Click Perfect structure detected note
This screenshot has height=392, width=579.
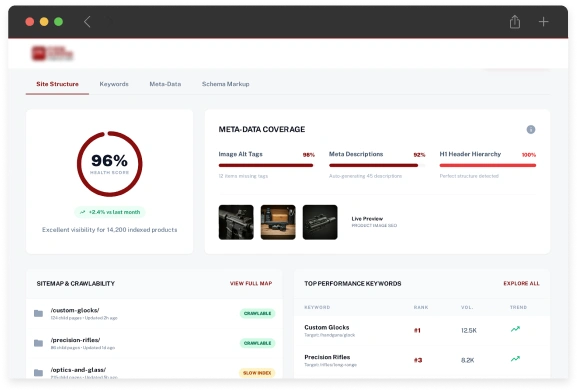469,176
